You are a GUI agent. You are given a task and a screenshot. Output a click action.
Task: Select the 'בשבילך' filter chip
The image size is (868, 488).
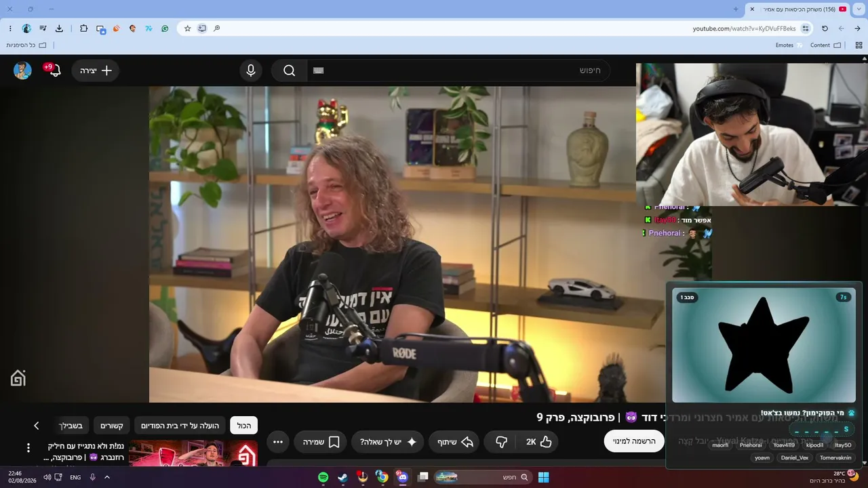(71, 426)
